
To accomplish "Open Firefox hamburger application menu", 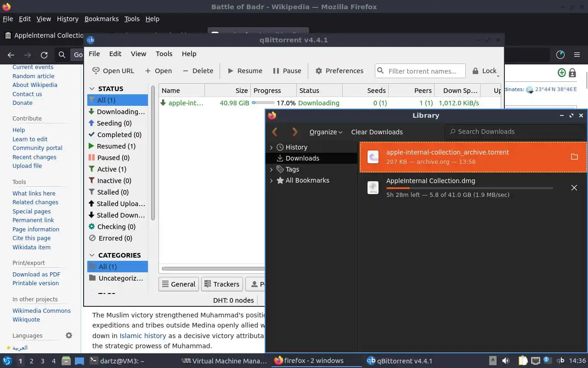I will [x=577, y=55].
